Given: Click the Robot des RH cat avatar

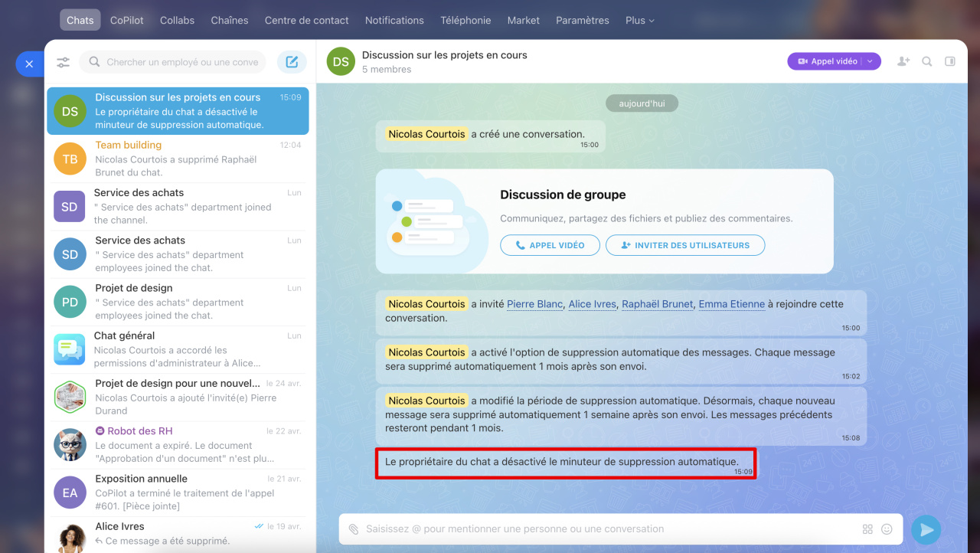Looking at the screenshot, I should pos(70,445).
